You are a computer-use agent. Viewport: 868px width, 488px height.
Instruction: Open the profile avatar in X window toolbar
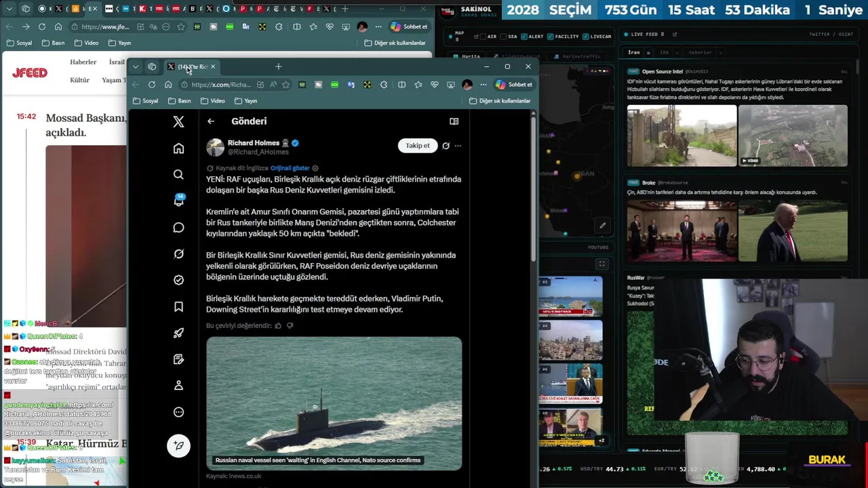pyautogui.click(x=467, y=85)
